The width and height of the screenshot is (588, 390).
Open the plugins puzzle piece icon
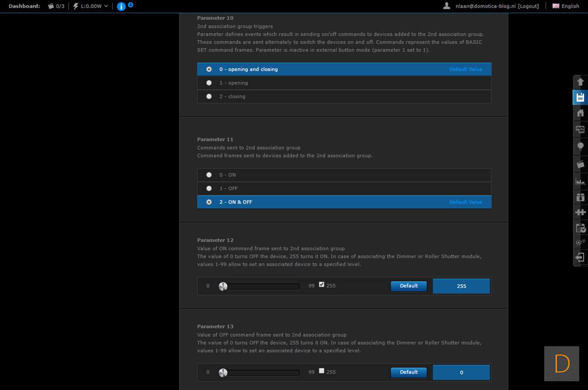[580, 212]
